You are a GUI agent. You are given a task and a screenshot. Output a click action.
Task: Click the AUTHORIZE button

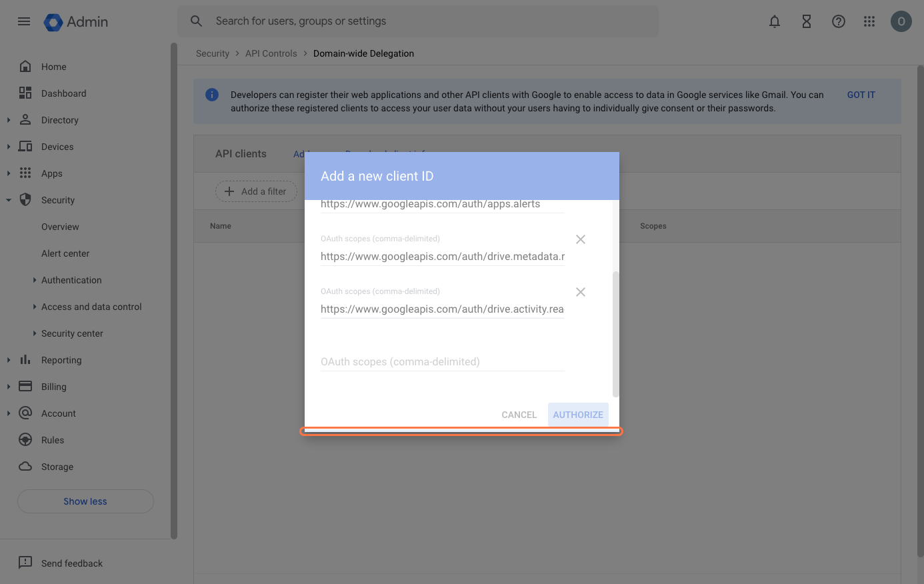coord(578,415)
